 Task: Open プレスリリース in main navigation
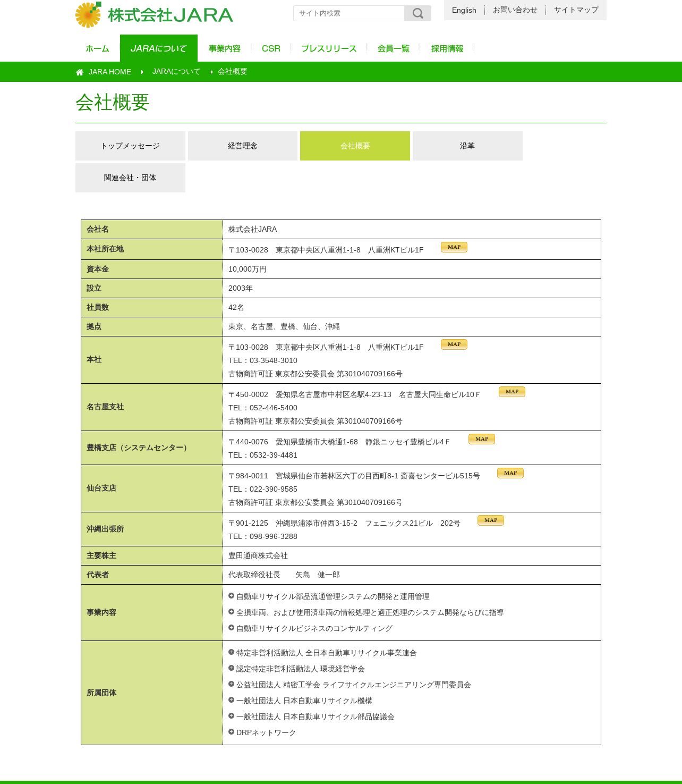click(329, 48)
